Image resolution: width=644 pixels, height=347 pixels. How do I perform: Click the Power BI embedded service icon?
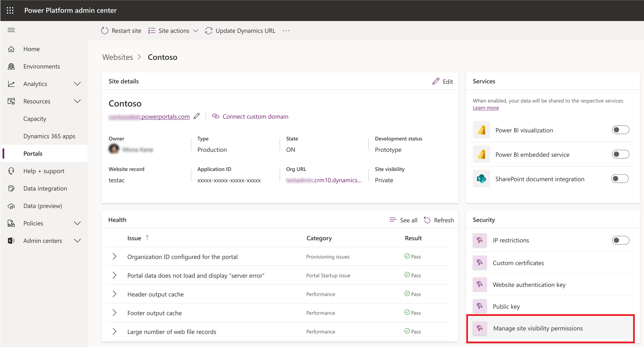click(481, 155)
